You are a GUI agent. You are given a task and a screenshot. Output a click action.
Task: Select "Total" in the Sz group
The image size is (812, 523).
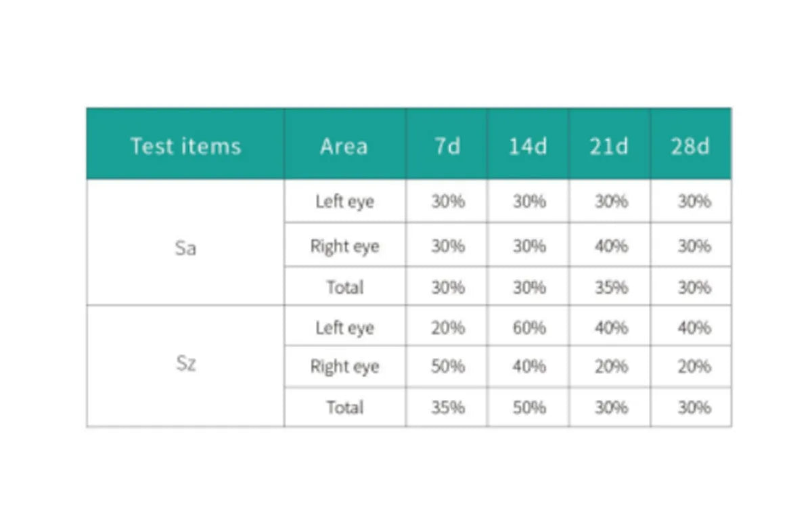345,407
